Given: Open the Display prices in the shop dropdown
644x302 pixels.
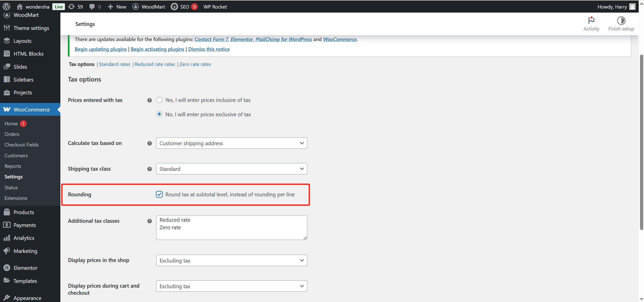Looking at the screenshot, I should [x=231, y=260].
